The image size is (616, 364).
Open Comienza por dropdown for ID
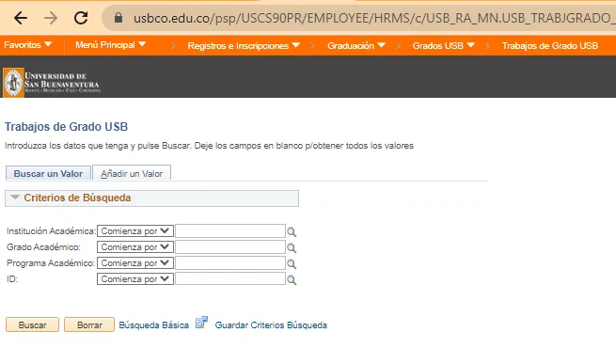click(135, 279)
